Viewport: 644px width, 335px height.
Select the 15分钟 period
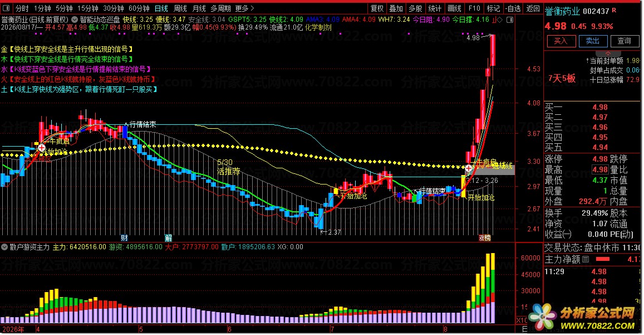point(88,8)
